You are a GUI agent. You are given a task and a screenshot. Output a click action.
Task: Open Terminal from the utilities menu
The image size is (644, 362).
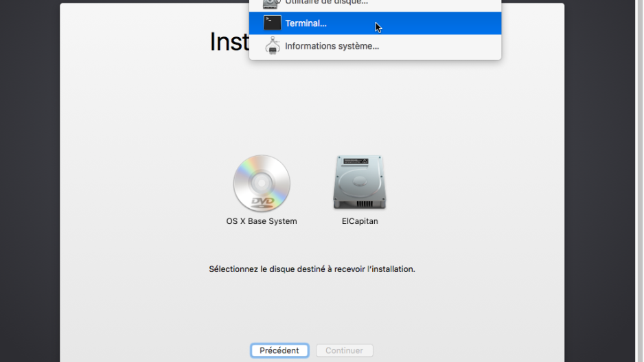click(375, 23)
